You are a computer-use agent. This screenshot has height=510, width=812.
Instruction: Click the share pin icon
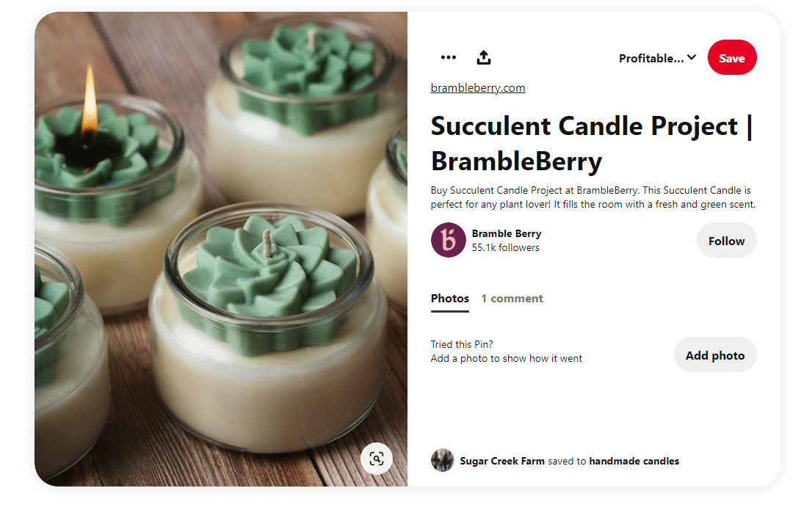(484, 57)
